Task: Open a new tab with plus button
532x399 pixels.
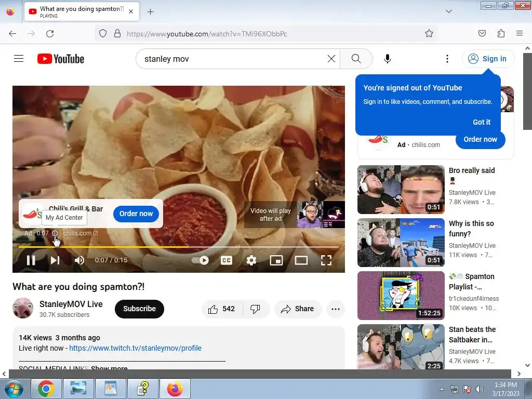Action: pos(150,12)
